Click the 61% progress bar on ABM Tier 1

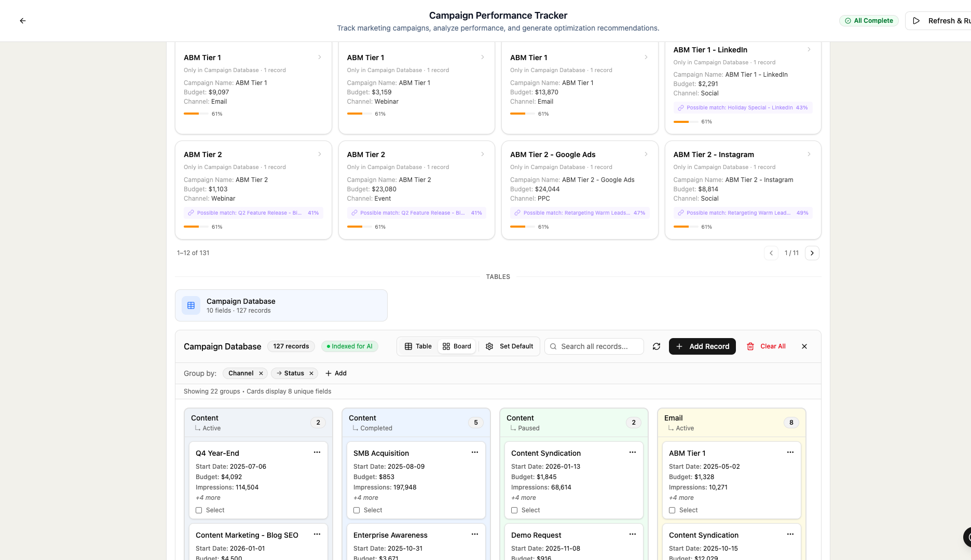[x=196, y=114]
